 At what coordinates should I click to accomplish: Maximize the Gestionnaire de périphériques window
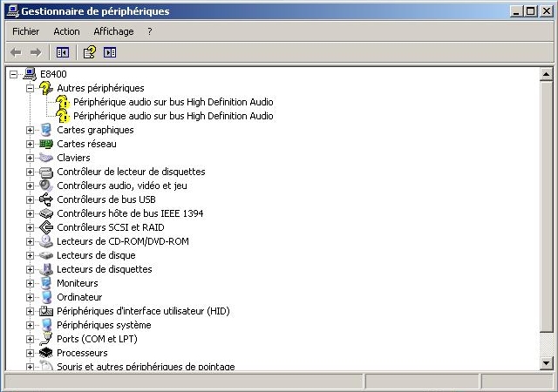pyautogui.click(x=531, y=11)
